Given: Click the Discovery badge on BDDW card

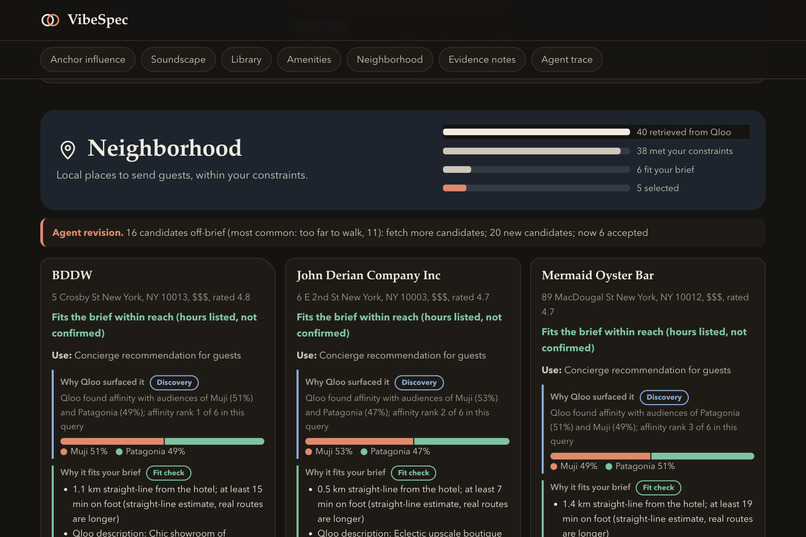Looking at the screenshot, I should 174,382.
